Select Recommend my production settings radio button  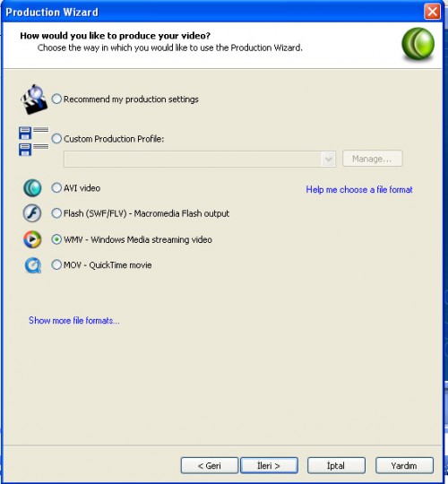[56, 99]
